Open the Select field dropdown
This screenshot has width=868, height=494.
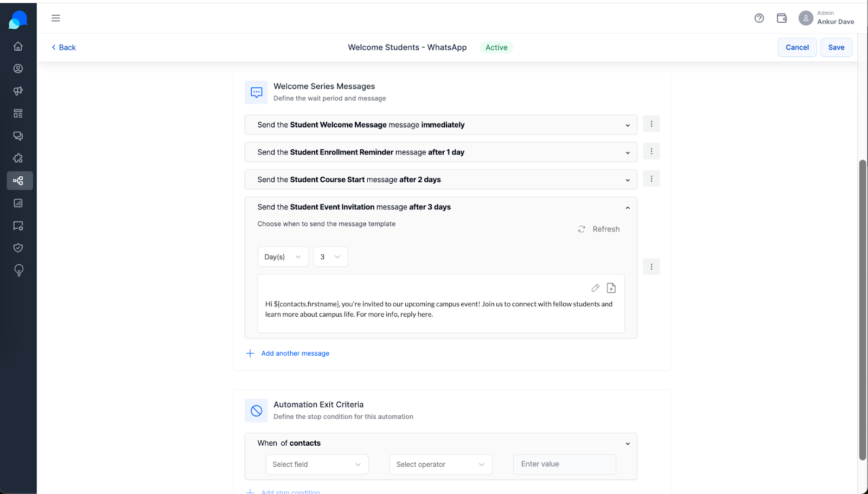point(317,465)
